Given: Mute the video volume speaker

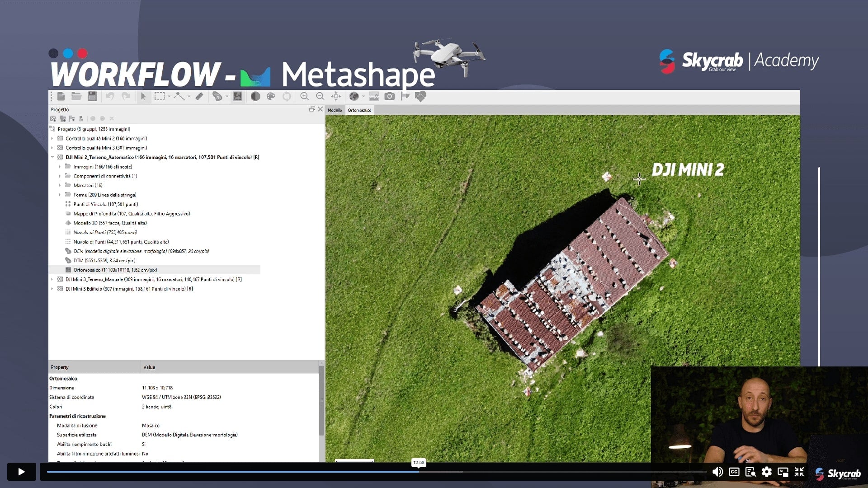Looking at the screenshot, I should tap(717, 472).
